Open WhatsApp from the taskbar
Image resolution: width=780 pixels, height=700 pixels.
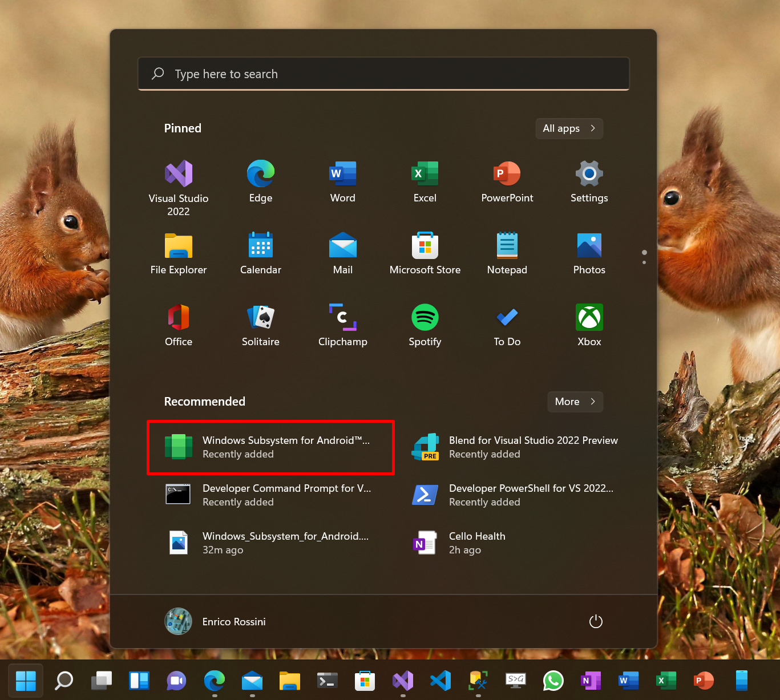[x=553, y=681]
